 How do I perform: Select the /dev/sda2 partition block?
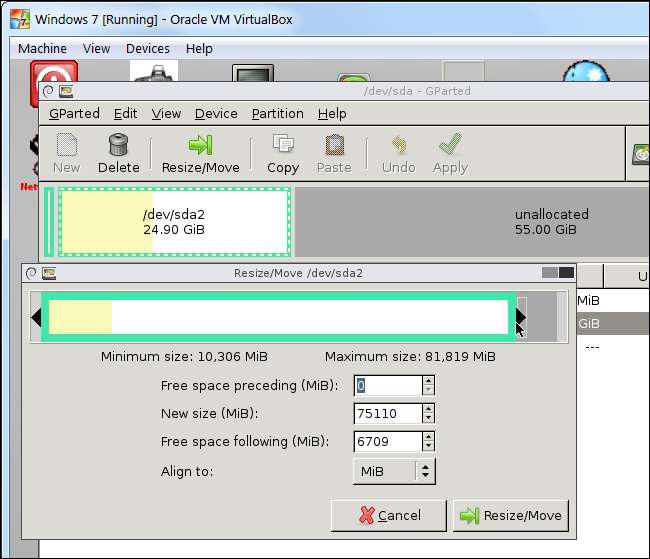174,221
